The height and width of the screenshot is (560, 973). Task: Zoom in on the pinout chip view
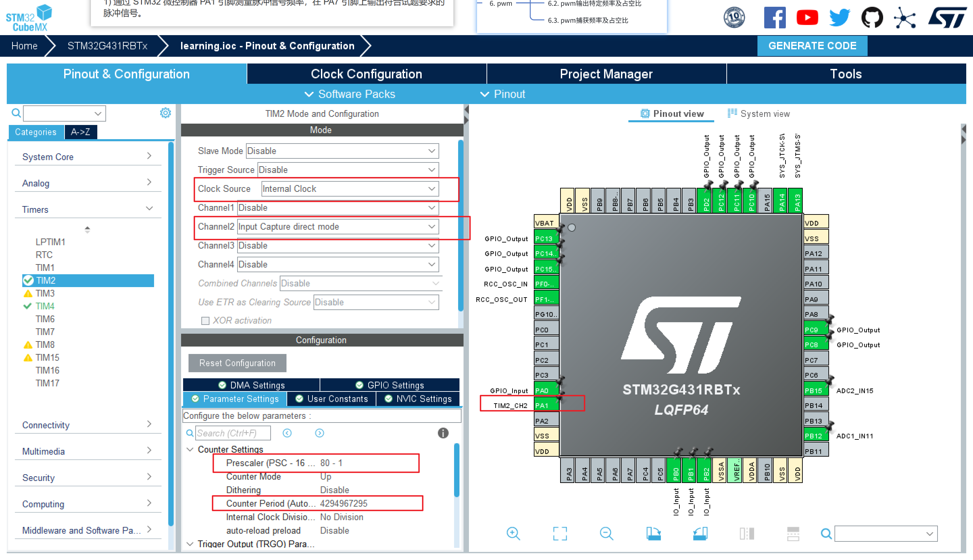(513, 533)
